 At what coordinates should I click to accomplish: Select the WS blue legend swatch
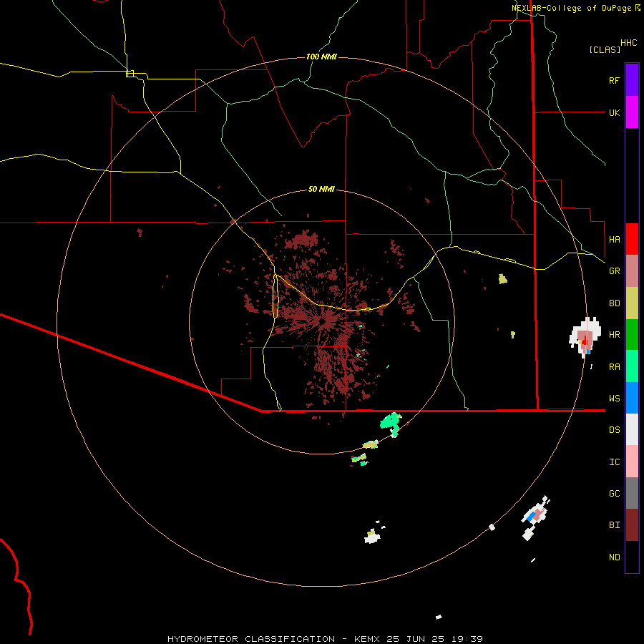(x=632, y=398)
